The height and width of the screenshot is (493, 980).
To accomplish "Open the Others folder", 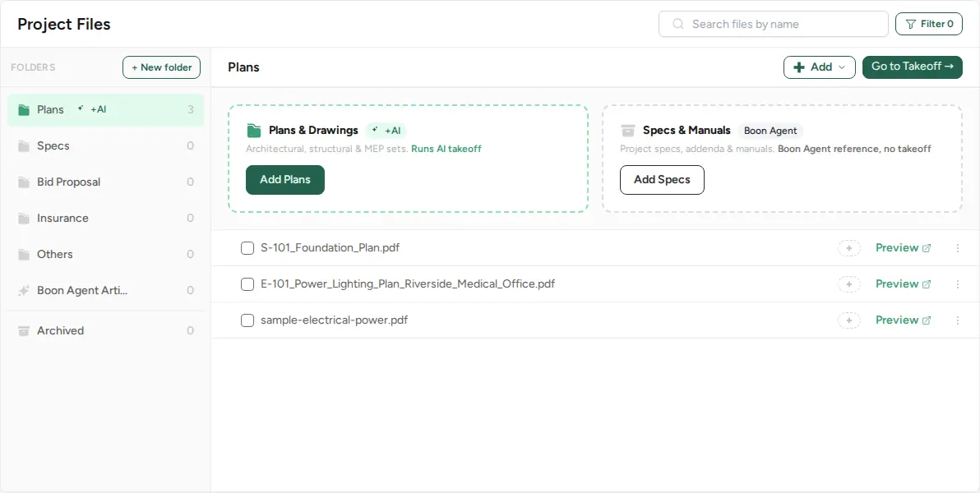I will pos(105,255).
